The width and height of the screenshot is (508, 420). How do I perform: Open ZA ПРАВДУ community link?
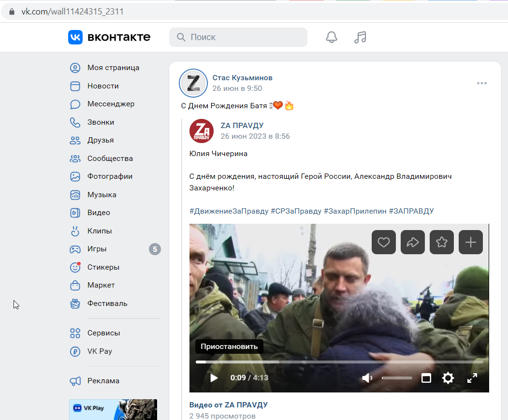242,126
